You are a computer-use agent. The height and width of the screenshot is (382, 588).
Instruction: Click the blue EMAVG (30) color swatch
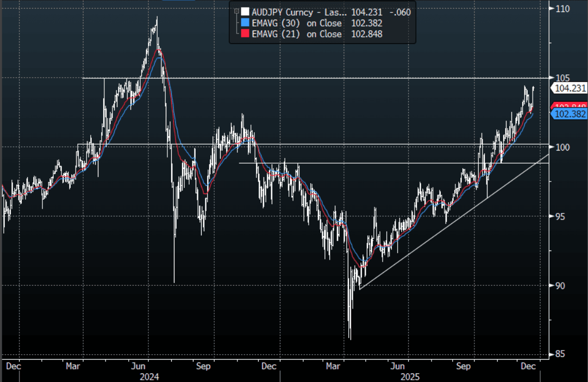pos(246,23)
